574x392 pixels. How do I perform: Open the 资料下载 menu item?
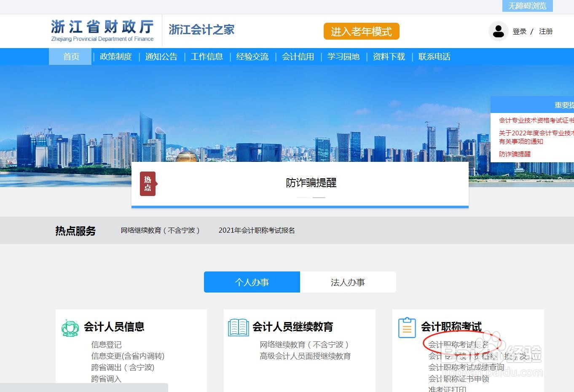tap(389, 56)
